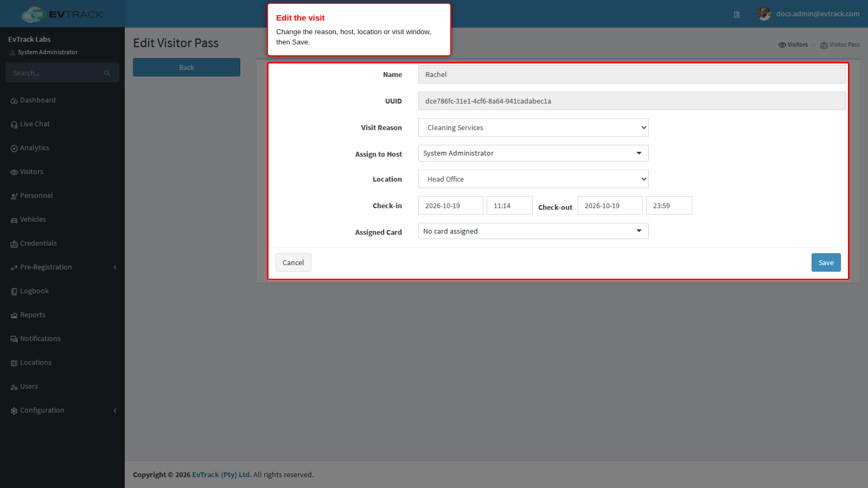Click the search magnifier icon in sidebar

click(x=107, y=73)
